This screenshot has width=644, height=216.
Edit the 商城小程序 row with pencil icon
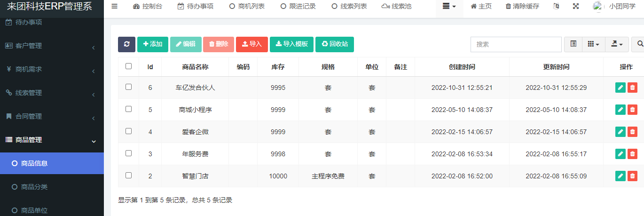coord(620,110)
